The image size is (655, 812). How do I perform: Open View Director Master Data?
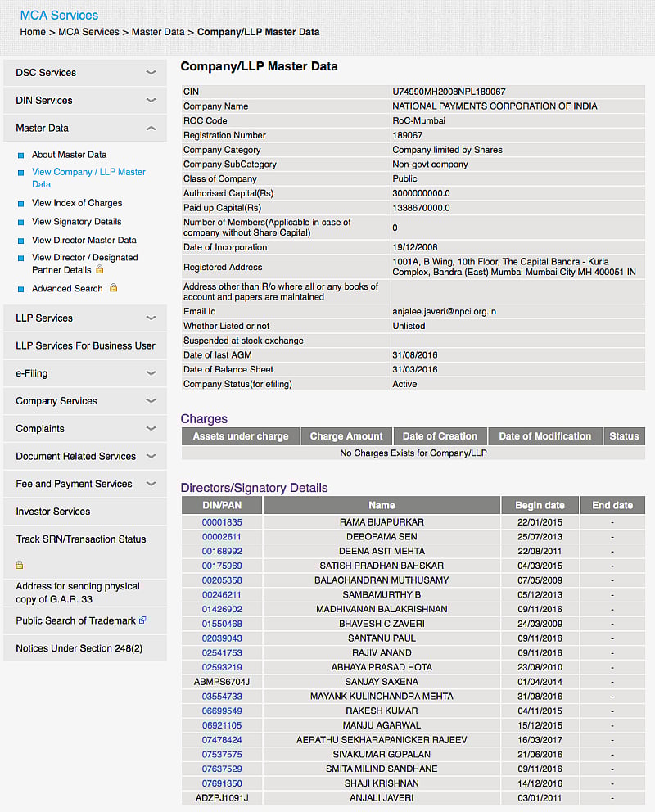[x=84, y=241]
